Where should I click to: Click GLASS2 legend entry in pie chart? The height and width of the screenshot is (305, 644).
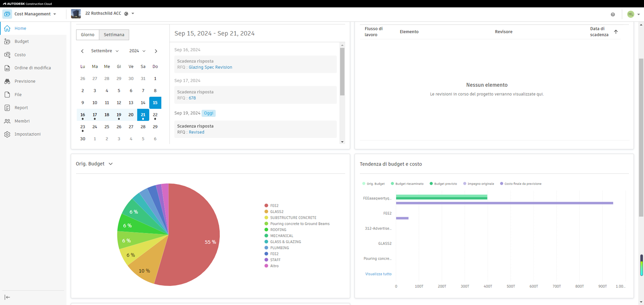(x=274, y=212)
